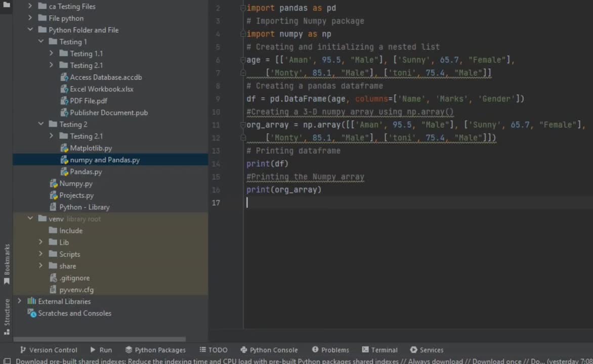Click the fold end marker at line 7
Screen dimensions: 593x364
coord(243,73)
